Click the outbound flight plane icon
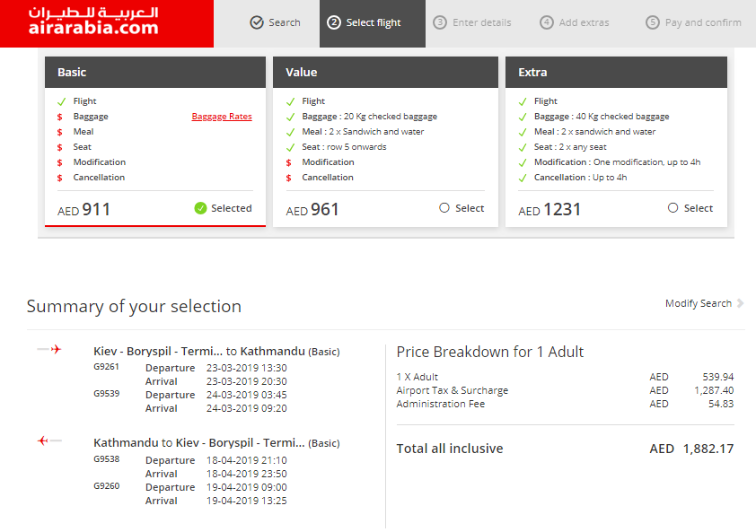The height and width of the screenshot is (532, 756). pos(49,349)
